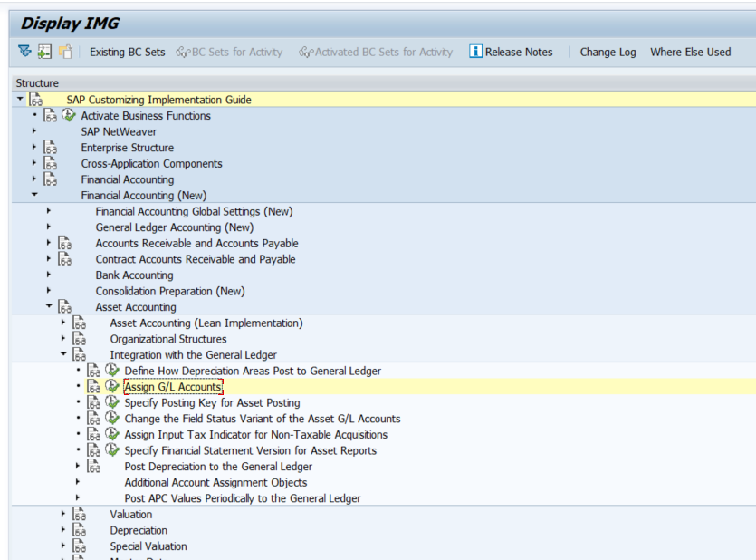
Task: Collapse the Asset Accounting node
Action: pyautogui.click(x=49, y=305)
